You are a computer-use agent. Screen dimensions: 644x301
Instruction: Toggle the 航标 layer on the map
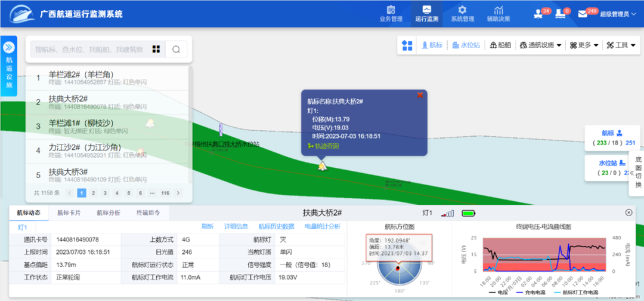point(432,45)
